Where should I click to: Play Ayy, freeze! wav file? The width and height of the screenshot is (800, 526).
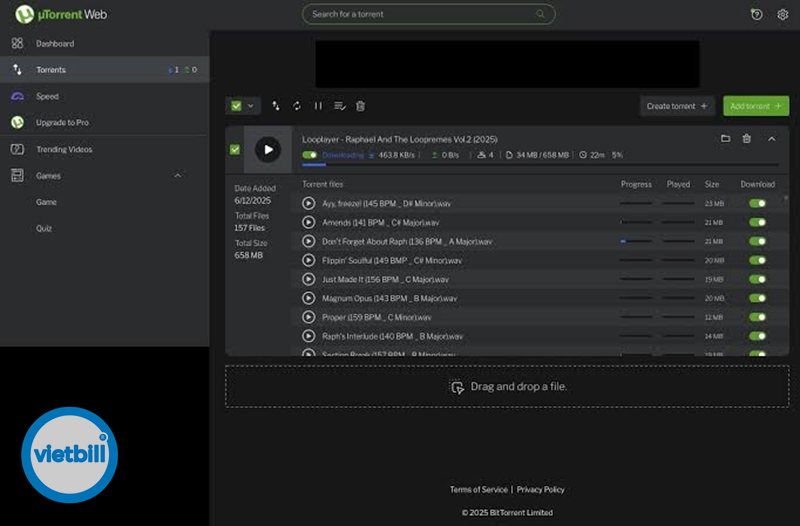(308, 203)
